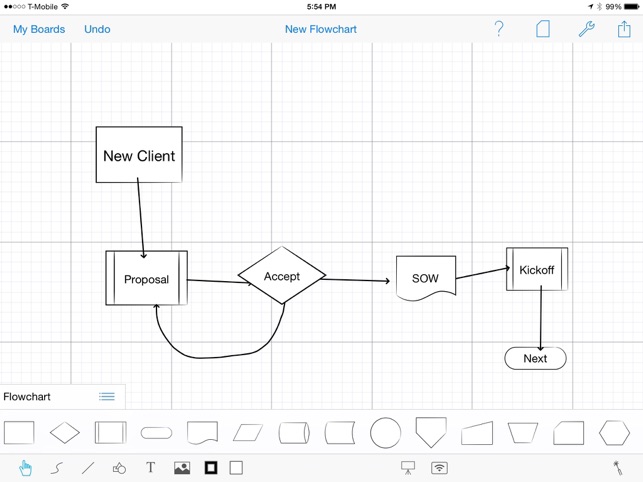Pick the circle connector shape

pos(385,433)
